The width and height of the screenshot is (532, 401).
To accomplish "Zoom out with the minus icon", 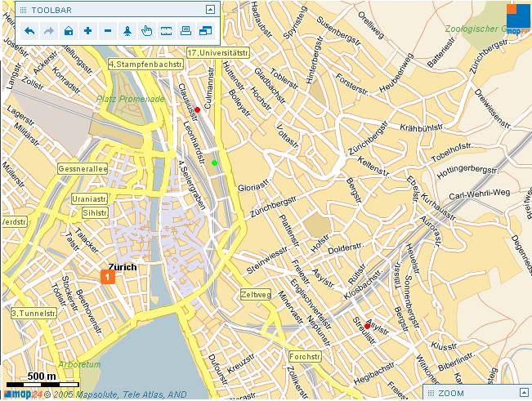I will coord(107,31).
